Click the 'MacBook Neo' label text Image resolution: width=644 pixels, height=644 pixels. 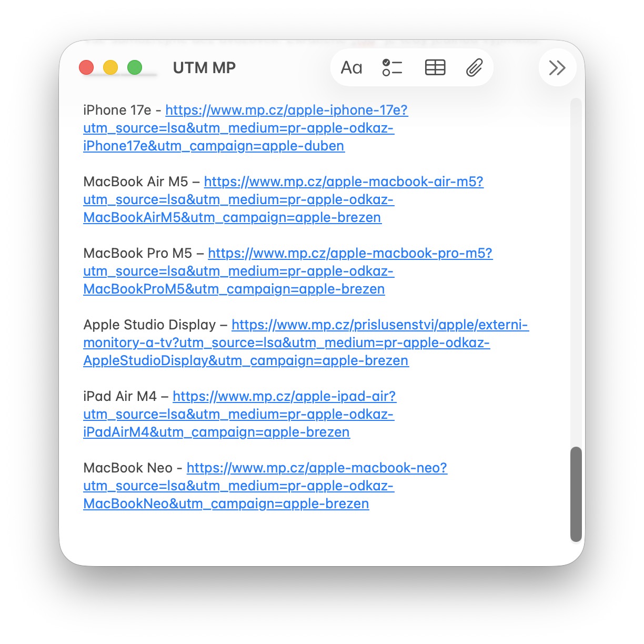(x=128, y=468)
